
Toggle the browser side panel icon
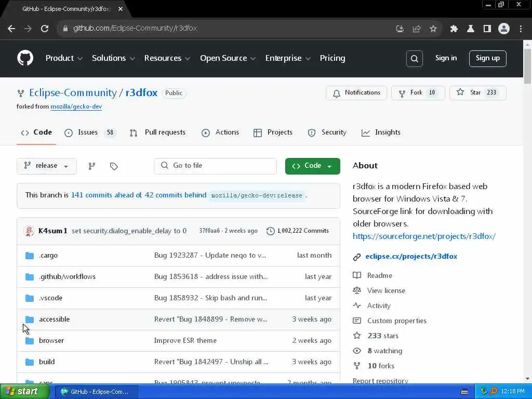(x=487, y=29)
